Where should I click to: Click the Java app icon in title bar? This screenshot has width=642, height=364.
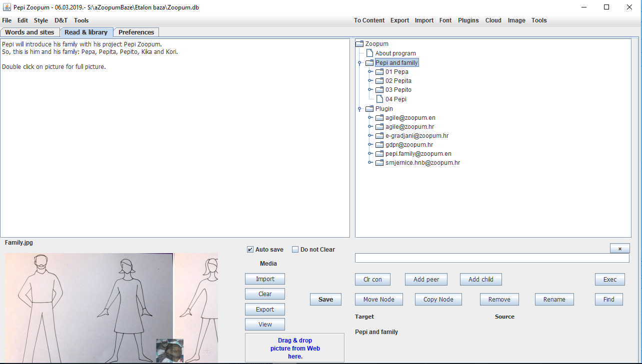click(x=7, y=7)
